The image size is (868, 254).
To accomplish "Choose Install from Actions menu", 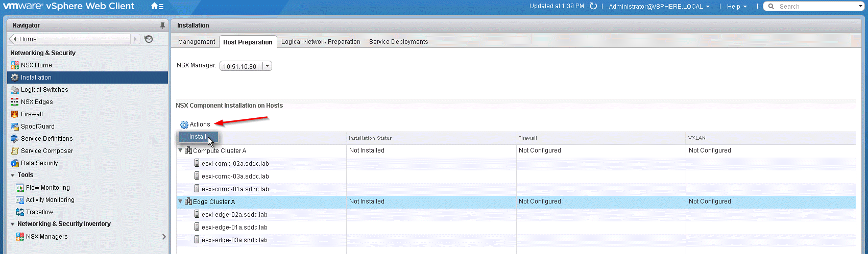I will click(x=198, y=137).
